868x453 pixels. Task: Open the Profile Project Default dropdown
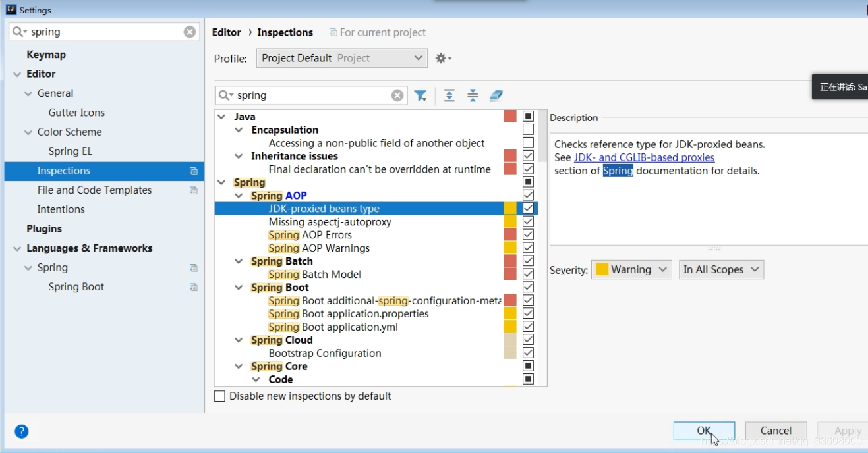341,58
